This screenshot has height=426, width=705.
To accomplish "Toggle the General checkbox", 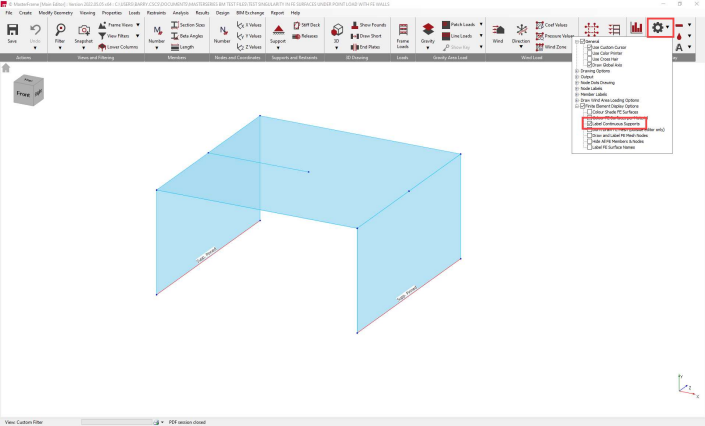I will [583, 41].
